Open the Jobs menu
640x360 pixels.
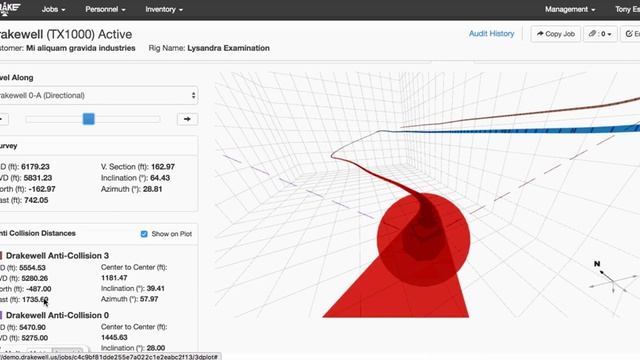pos(53,9)
